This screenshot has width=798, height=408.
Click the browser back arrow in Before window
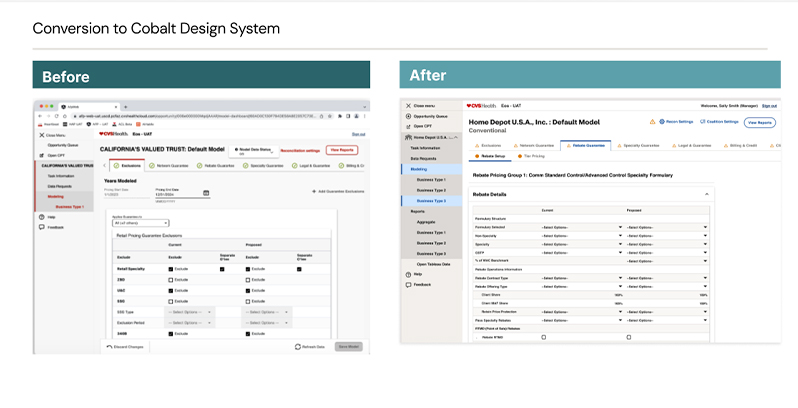41,116
